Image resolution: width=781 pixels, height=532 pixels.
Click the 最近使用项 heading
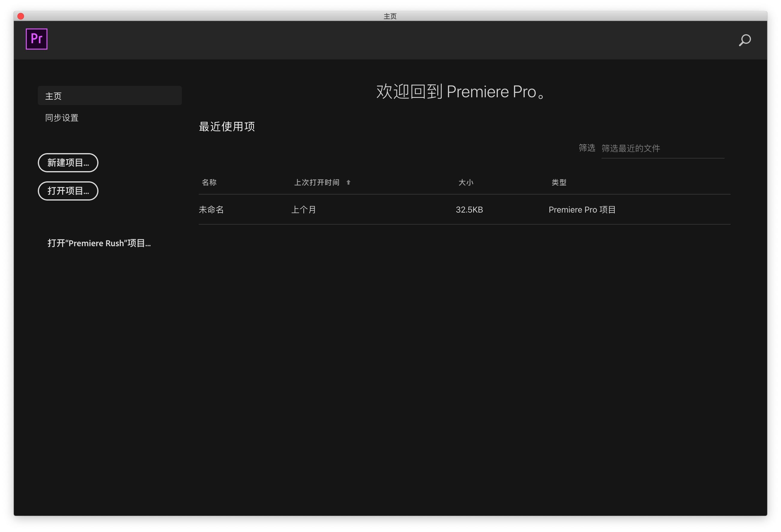click(x=227, y=127)
